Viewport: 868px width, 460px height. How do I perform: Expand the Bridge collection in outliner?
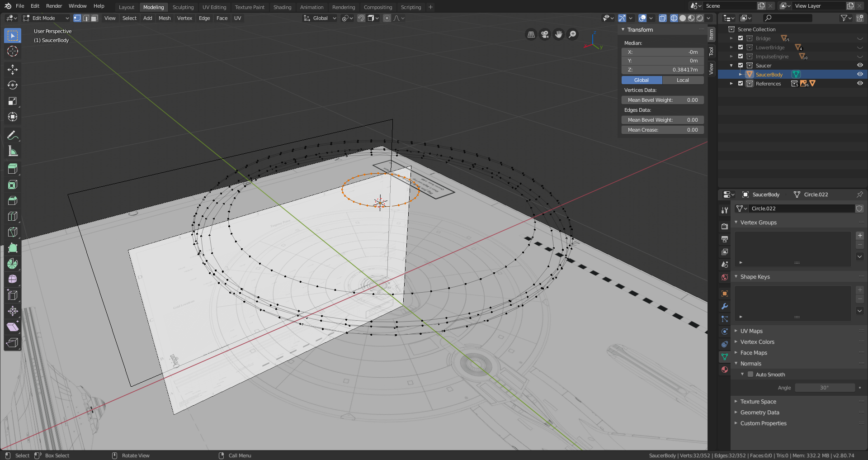click(x=731, y=38)
